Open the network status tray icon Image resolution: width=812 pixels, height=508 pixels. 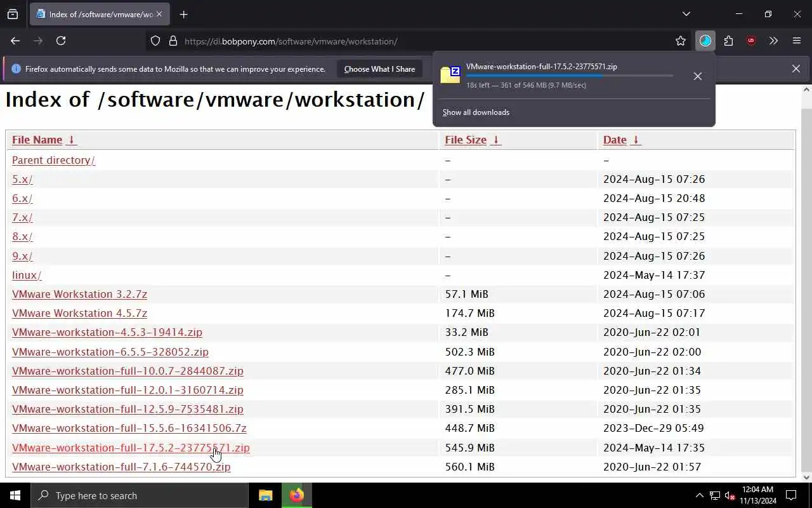tap(715, 495)
